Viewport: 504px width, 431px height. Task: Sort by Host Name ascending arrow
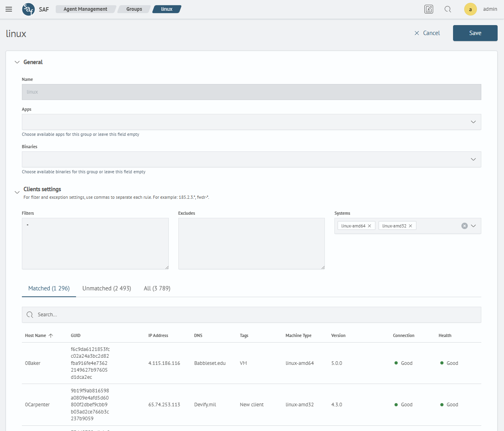click(x=51, y=335)
